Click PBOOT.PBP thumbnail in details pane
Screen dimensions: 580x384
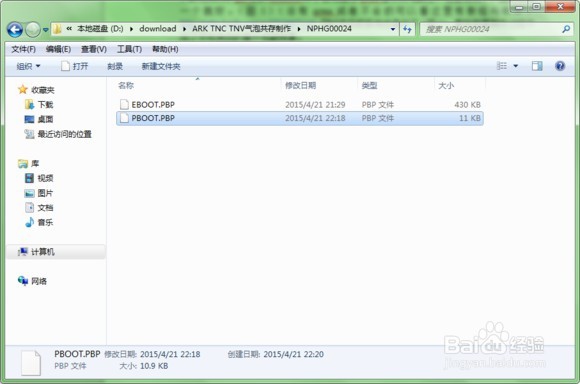pos(31,363)
